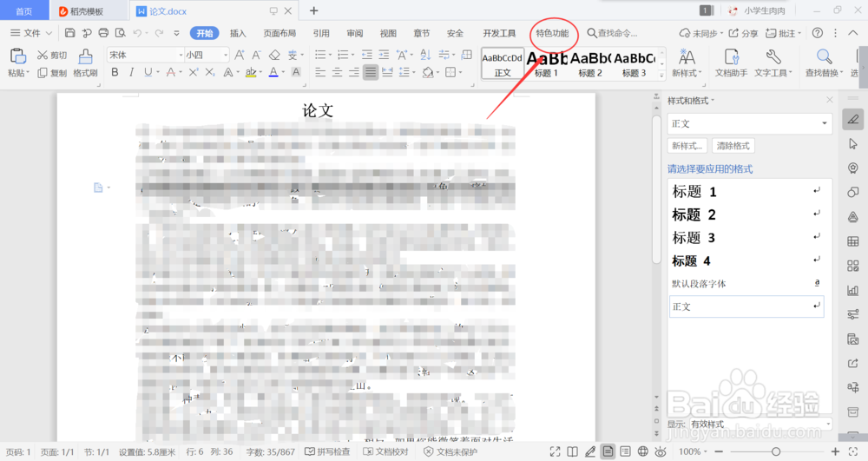Open a new tab with the plus button
This screenshot has height=461, width=868.
(x=314, y=10)
